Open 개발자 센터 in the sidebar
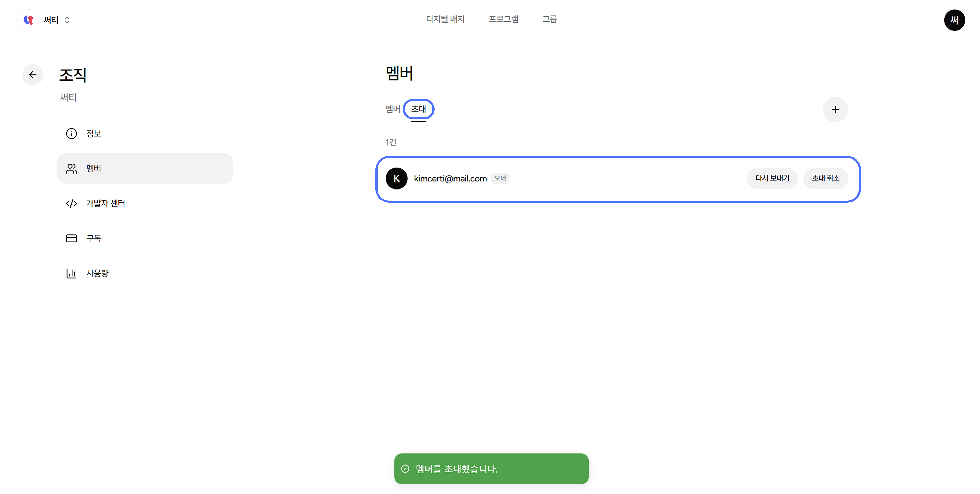 coord(145,204)
